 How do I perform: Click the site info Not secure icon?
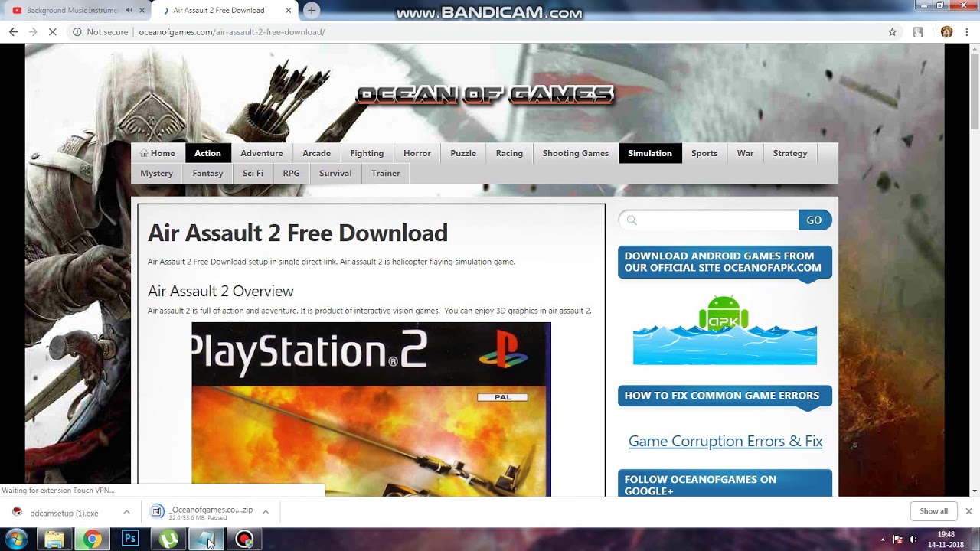tap(77, 32)
